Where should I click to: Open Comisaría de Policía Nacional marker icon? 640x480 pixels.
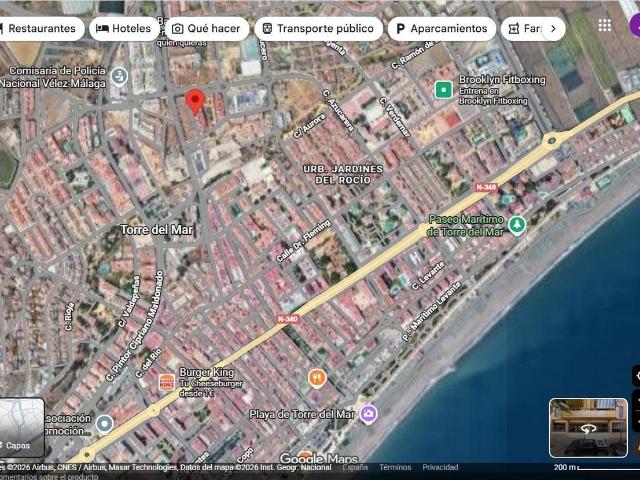(x=120, y=76)
